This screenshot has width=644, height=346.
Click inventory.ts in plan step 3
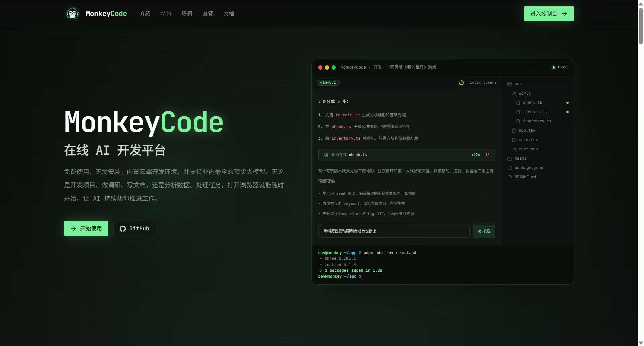[x=346, y=138]
